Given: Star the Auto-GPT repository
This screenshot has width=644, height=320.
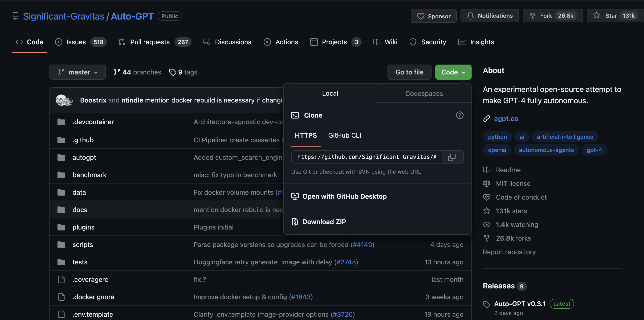Looking at the screenshot, I should click(611, 16).
